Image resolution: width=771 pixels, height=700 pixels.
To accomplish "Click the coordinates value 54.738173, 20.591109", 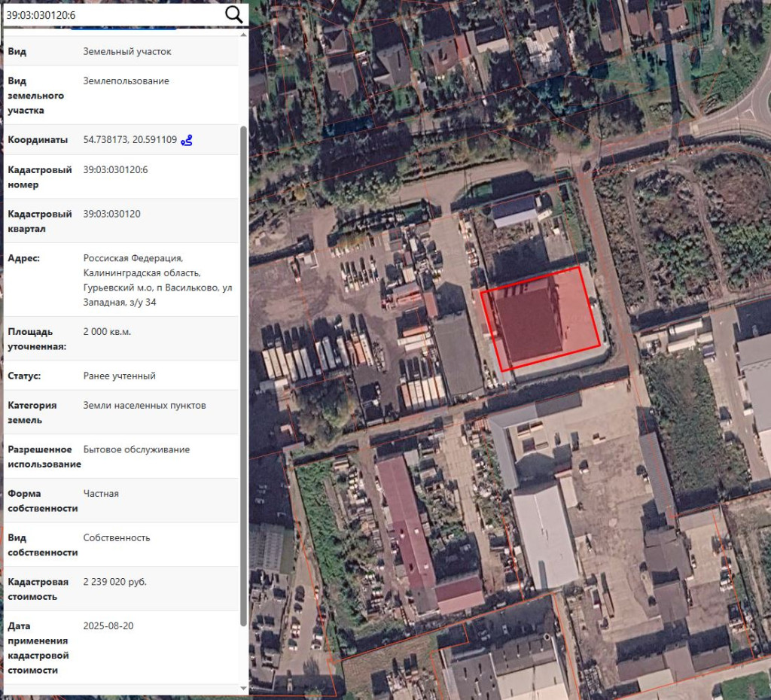I will tap(130, 139).
